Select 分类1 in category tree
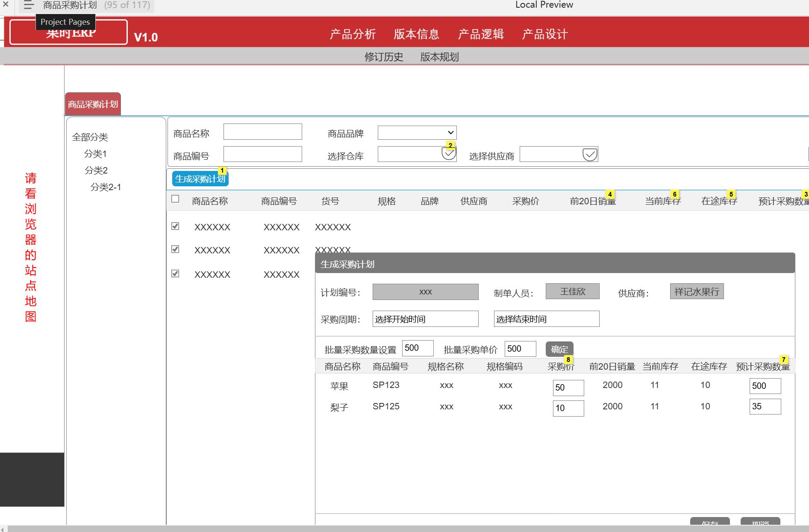This screenshot has width=809, height=532. coord(95,154)
